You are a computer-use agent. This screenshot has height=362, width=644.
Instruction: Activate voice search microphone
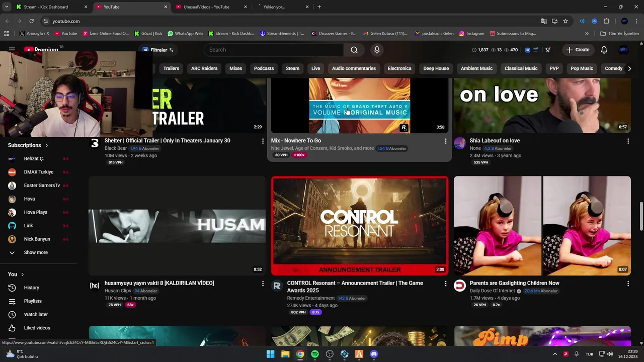(377, 50)
